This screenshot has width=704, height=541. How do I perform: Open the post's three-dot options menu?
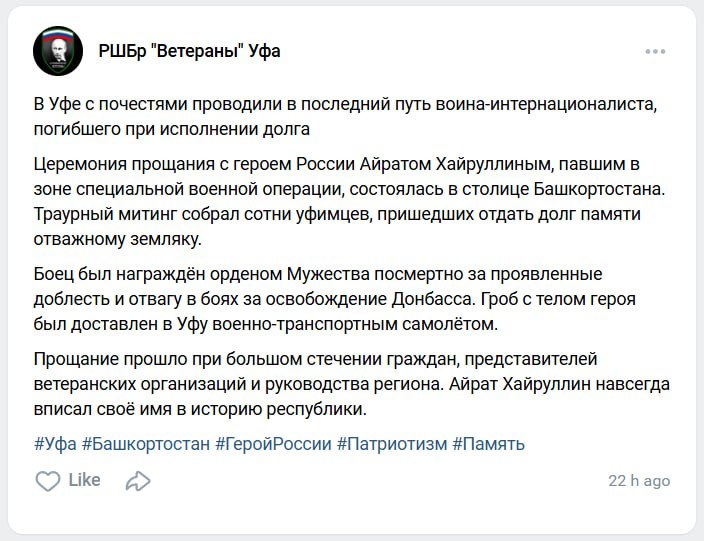(655, 51)
